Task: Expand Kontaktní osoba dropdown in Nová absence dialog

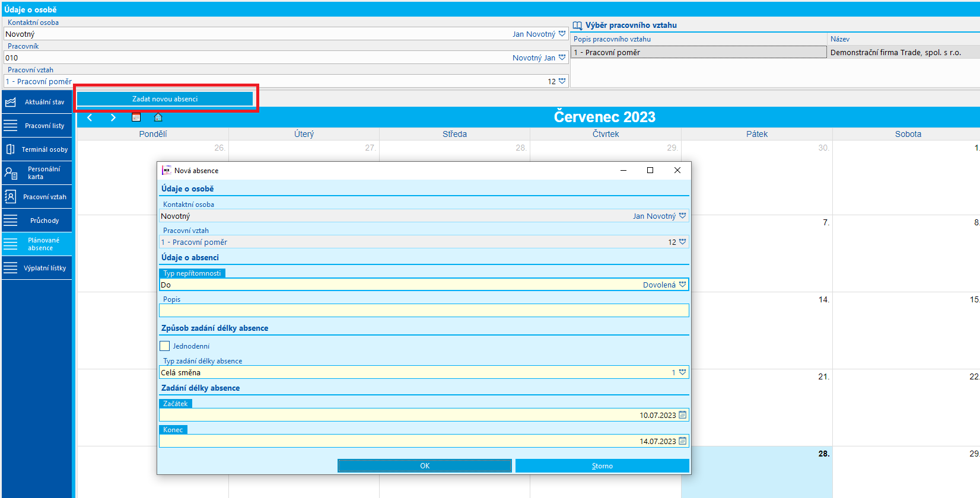Action: point(682,216)
